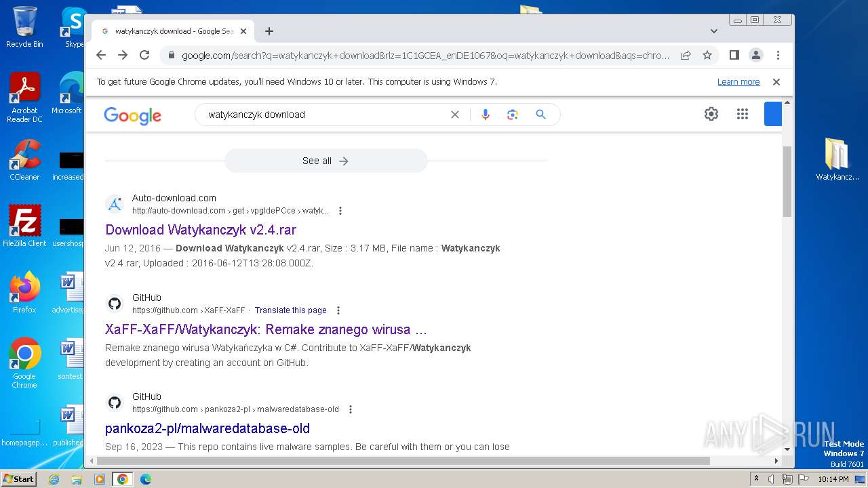868x488 pixels.
Task: Select the watykanczyk download tab
Action: tap(173, 31)
